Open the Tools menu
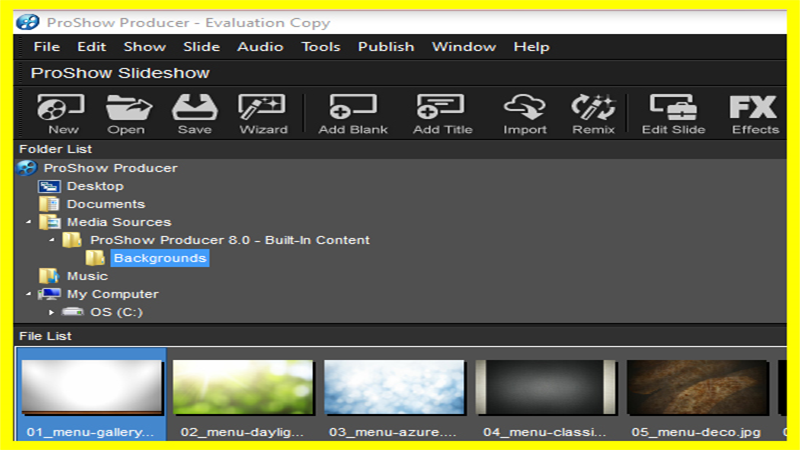 click(321, 47)
